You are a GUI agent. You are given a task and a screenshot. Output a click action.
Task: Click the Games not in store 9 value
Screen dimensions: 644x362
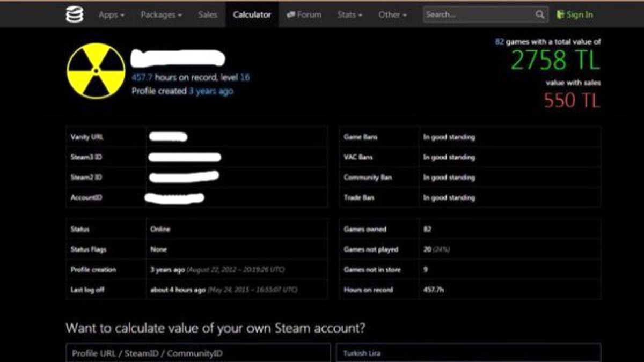point(426,270)
